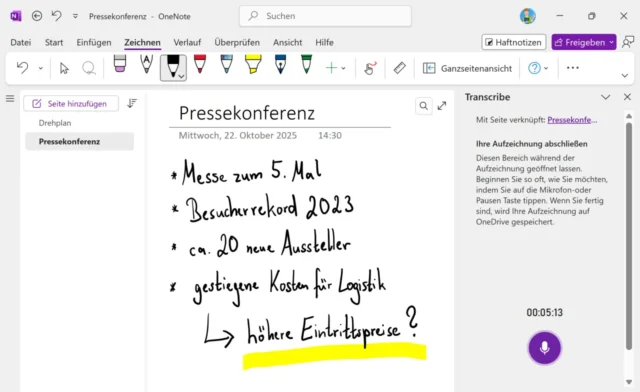Go back using the back arrow
This screenshot has height=392, width=640.
[x=37, y=16]
